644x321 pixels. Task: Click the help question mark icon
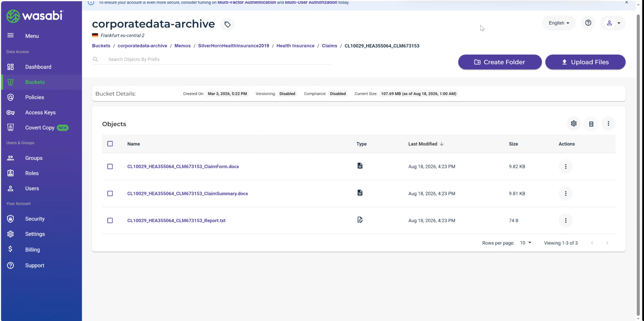588,23
